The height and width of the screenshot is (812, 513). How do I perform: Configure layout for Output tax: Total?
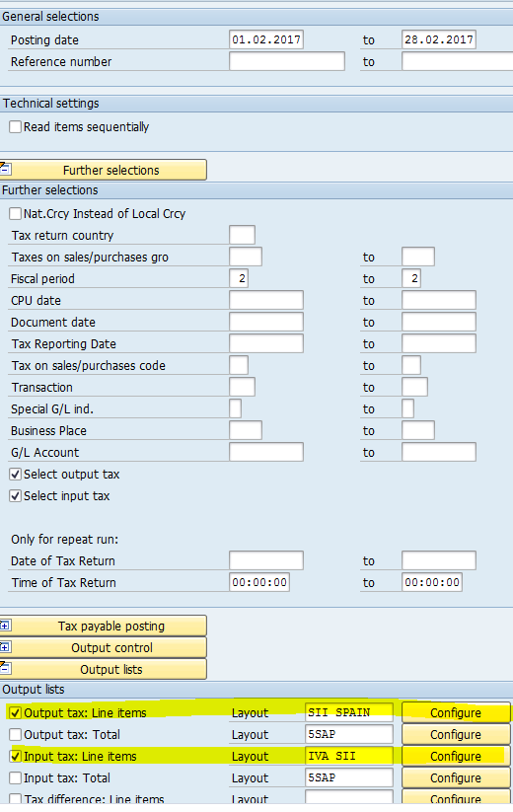456,734
